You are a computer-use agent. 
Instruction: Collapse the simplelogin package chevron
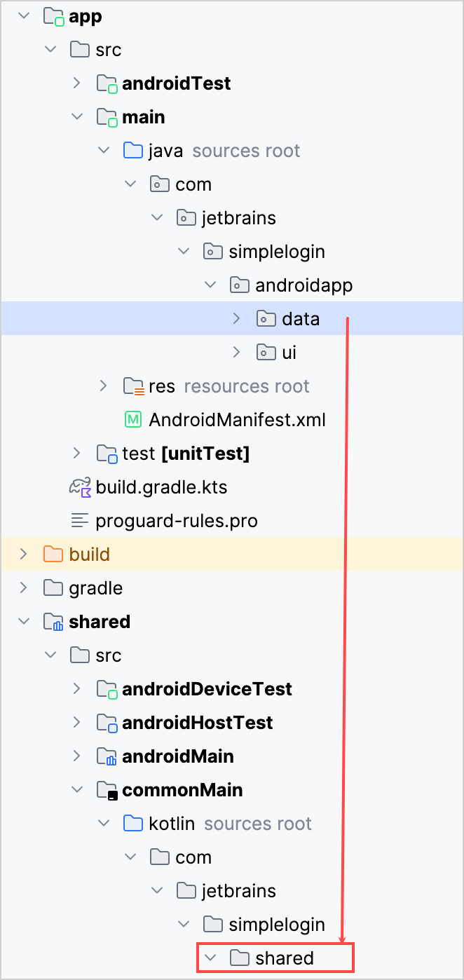point(184,251)
